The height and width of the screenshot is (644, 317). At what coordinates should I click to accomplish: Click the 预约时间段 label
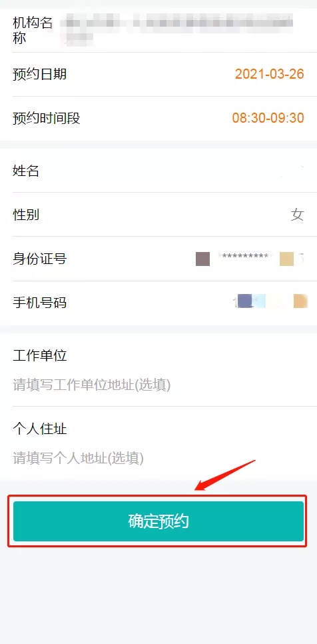(47, 118)
